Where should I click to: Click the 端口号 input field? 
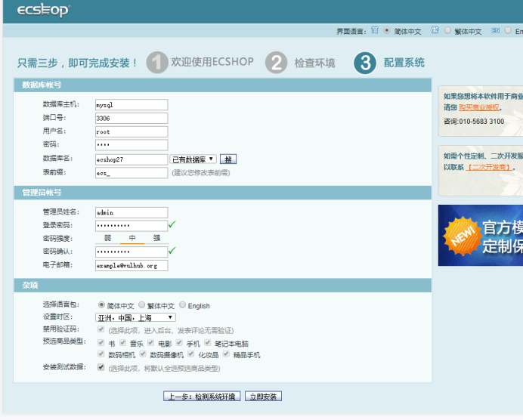132,118
